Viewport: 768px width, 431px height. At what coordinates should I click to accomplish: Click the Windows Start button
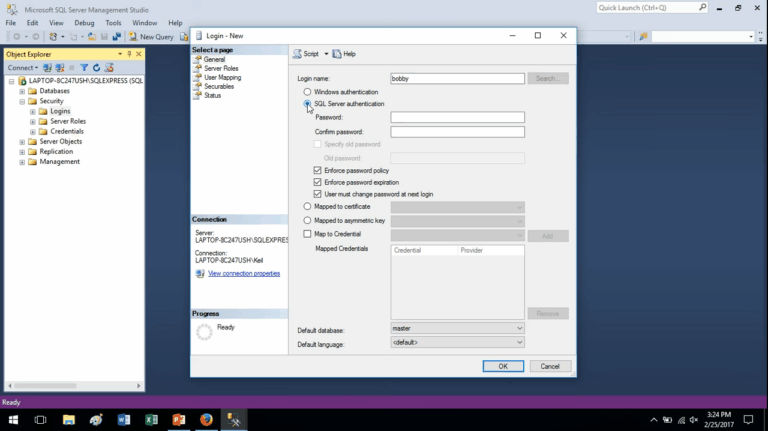point(13,420)
